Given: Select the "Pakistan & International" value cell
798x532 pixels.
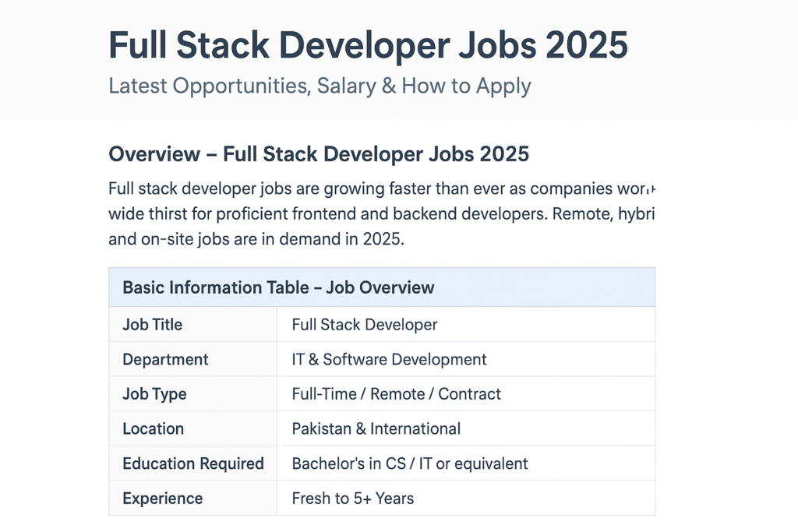Looking at the screenshot, I should pos(376,429).
